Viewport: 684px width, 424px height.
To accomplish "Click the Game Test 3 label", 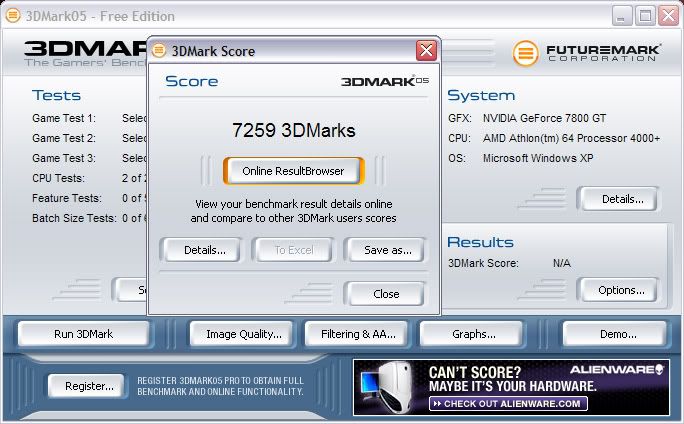I will 64,158.
